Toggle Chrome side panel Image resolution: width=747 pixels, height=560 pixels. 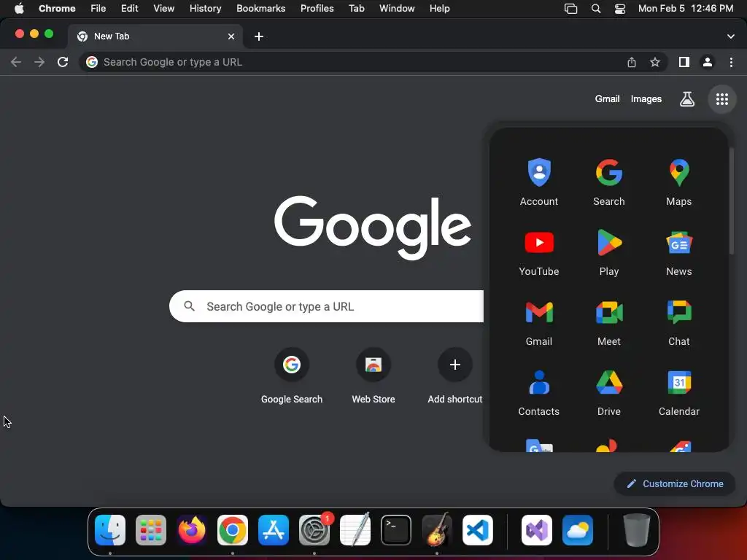(684, 62)
